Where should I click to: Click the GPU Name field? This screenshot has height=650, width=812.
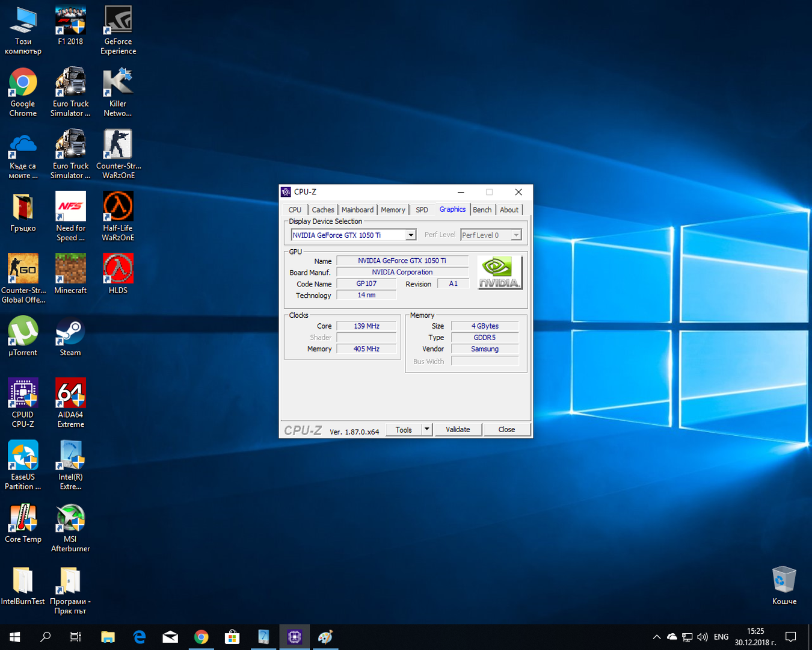tap(402, 261)
